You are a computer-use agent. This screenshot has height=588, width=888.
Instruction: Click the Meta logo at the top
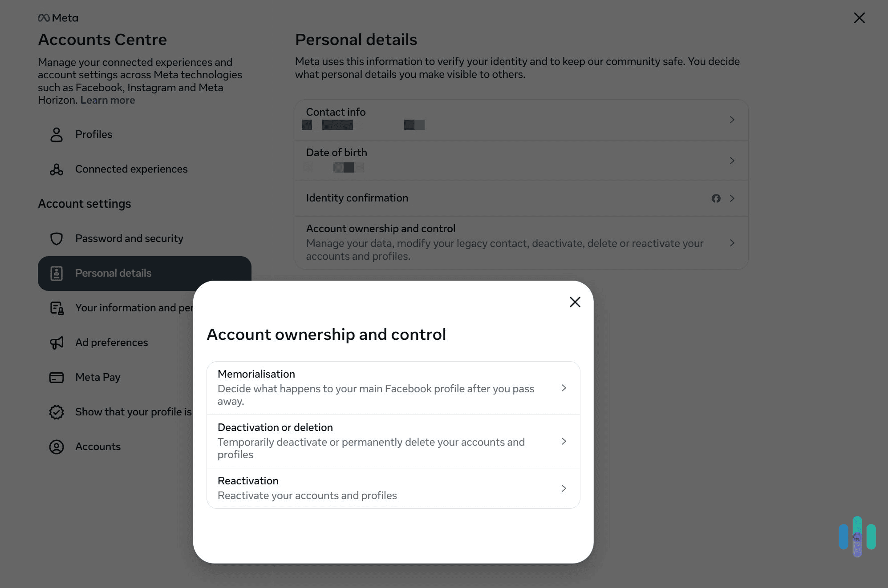click(x=57, y=17)
